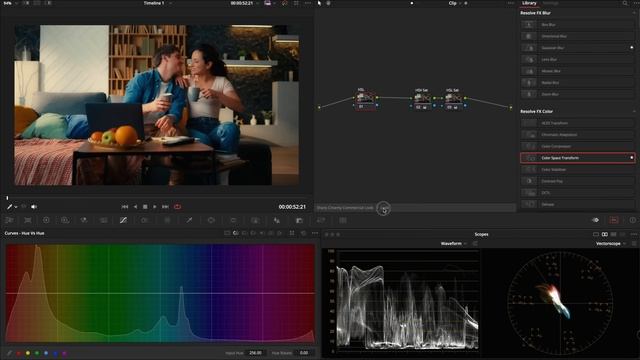Switch scopes to dual view layout
640x360 pixels.
tap(605, 234)
